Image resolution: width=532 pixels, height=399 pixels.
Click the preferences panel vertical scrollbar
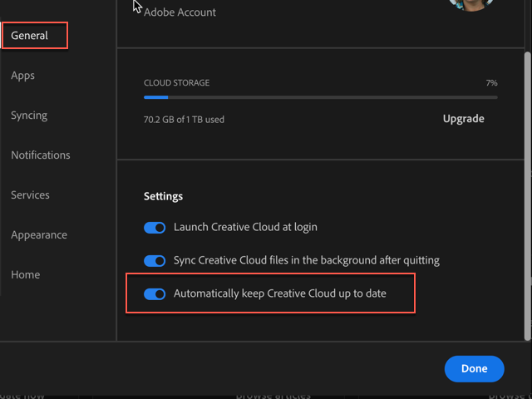528,196
